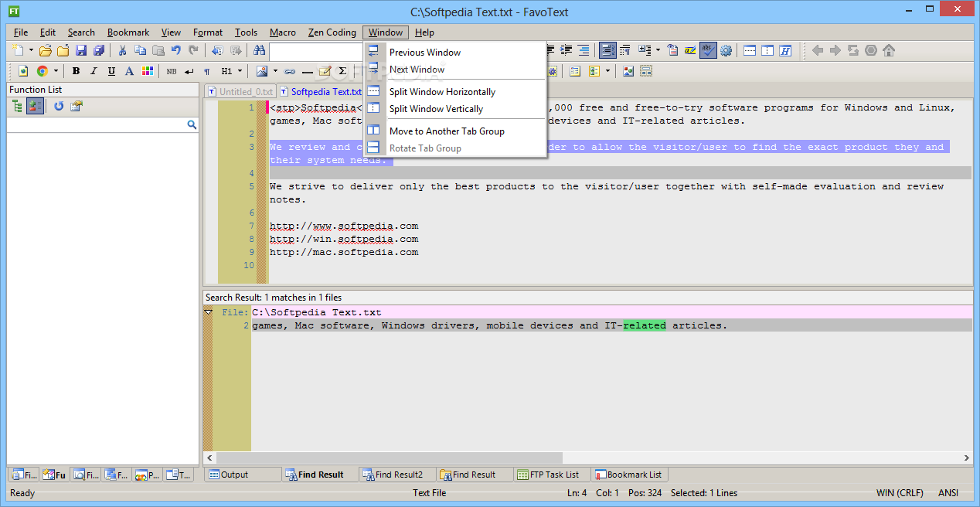Click the tree view icon in Function List
Viewport: 980px width, 507px height.
[x=17, y=106]
